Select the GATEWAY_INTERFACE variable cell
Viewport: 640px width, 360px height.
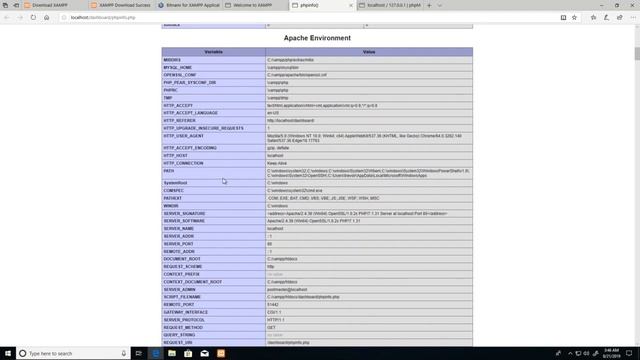coord(213,312)
